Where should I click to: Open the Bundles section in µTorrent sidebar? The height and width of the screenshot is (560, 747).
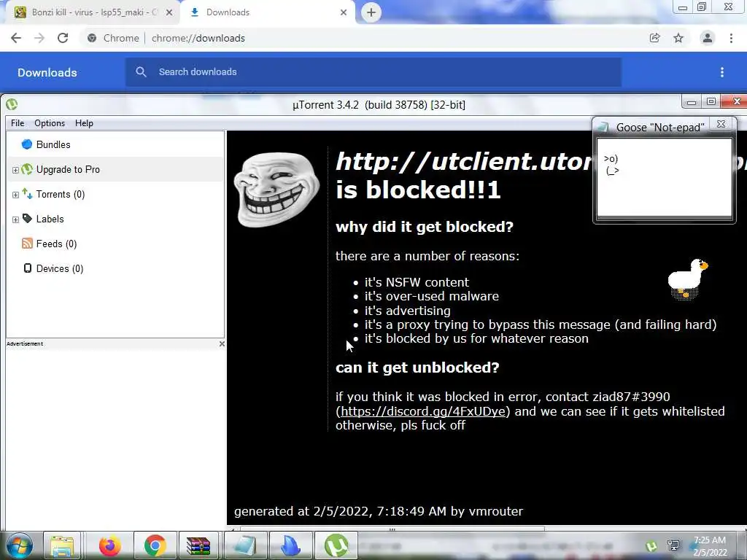coord(53,145)
